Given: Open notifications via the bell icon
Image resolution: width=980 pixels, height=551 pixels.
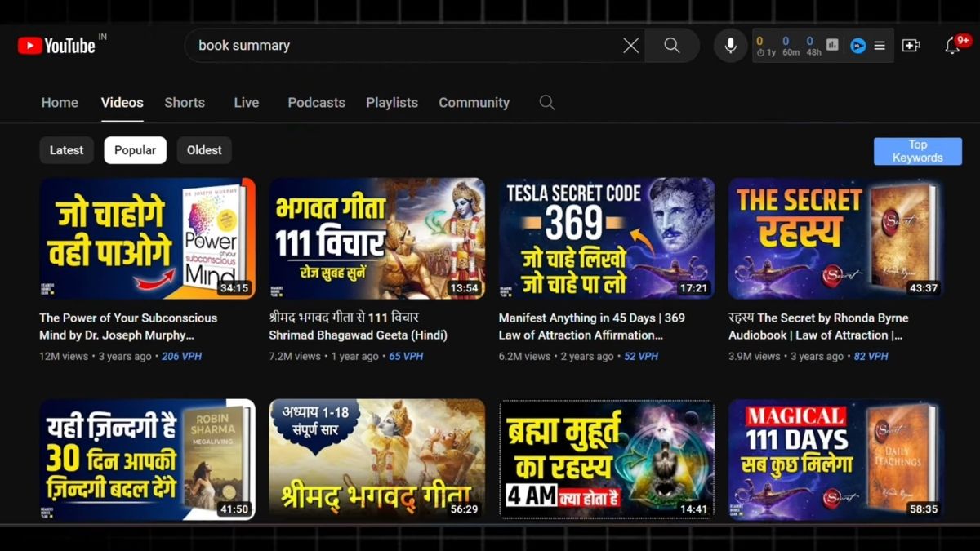Looking at the screenshot, I should tap(952, 46).
